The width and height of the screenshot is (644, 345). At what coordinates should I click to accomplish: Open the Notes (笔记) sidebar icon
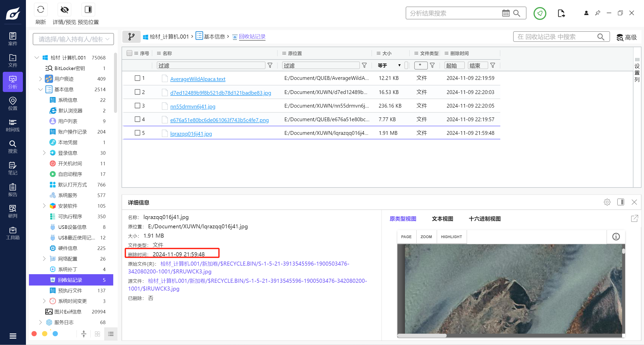click(13, 168)
